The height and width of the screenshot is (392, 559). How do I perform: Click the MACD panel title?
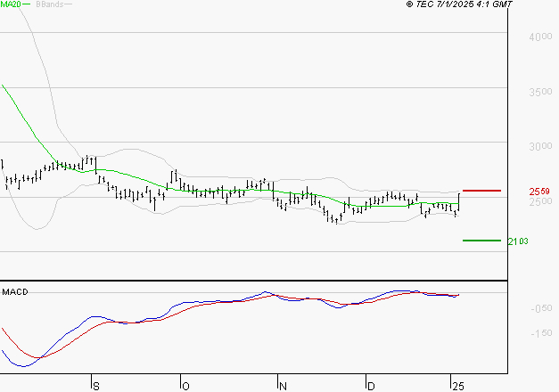[15, 291]
